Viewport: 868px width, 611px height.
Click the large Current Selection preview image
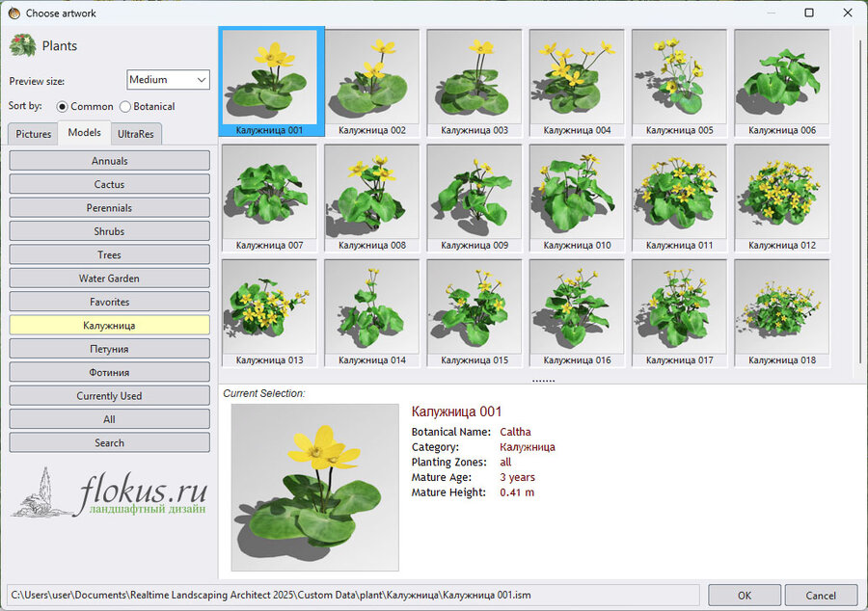coord(315,487)
